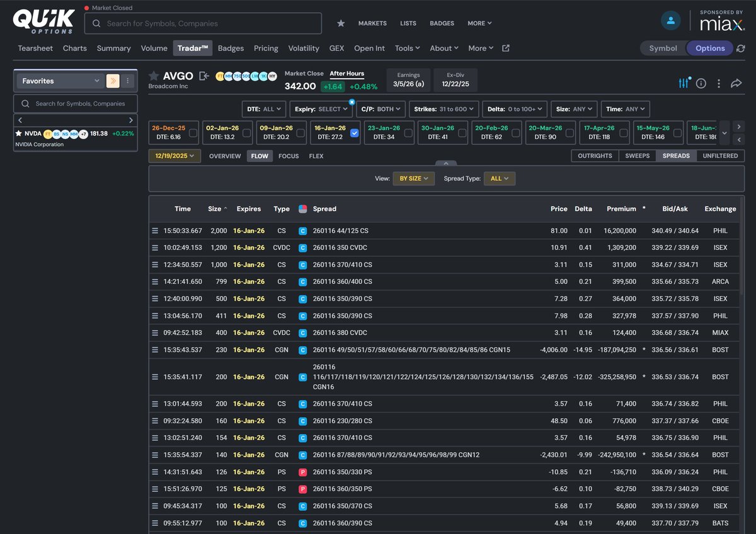Clear the Expiry filter with the blue x
This screenshot has width=756, height=534.
point(352,101)
